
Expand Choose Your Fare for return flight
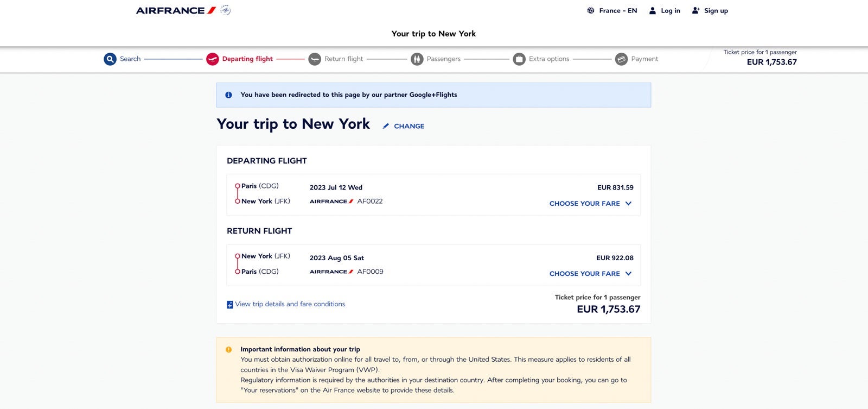pyautogui.click(x=590, y=274)
